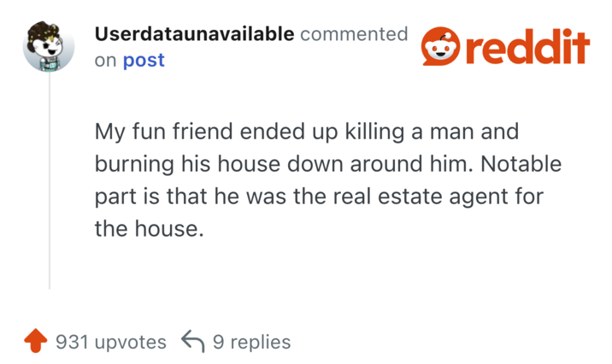
Task: Click the word 'upvotes' beside 931
Action: point(132,342)
